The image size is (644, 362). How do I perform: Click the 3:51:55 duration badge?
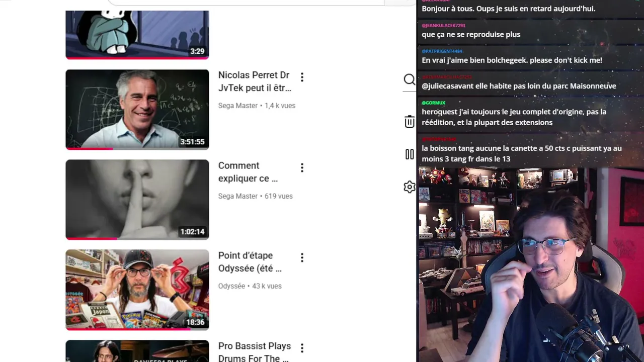(193, 142)
